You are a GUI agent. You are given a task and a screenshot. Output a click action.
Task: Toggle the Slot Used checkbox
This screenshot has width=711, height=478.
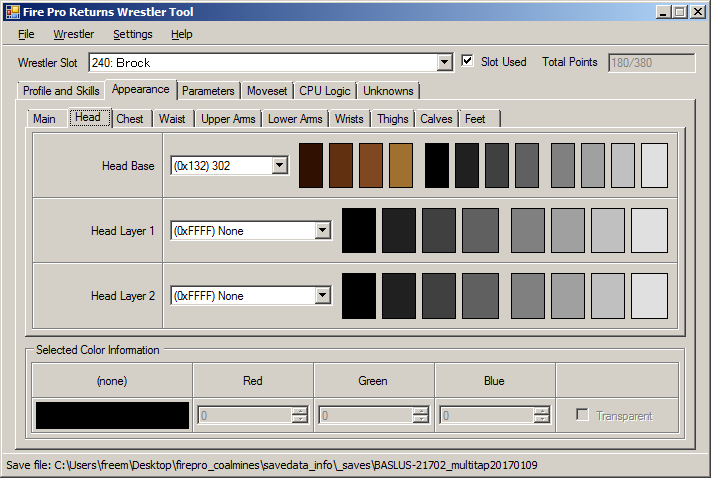(x=468, y=62)
